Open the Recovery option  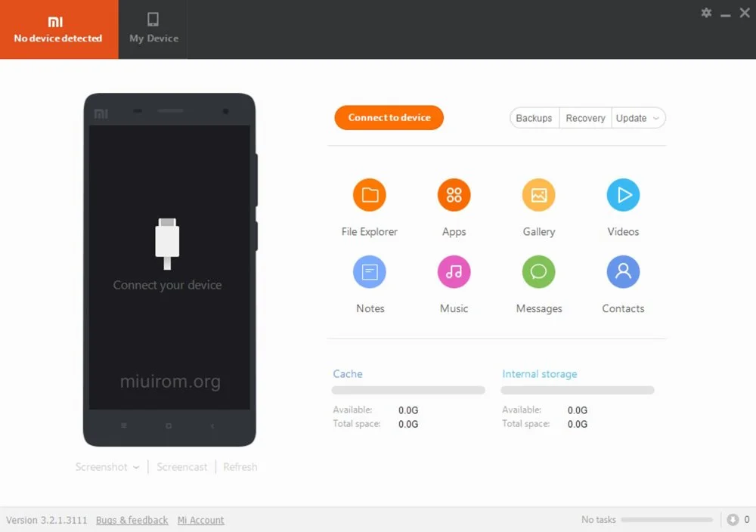[585, 118]
